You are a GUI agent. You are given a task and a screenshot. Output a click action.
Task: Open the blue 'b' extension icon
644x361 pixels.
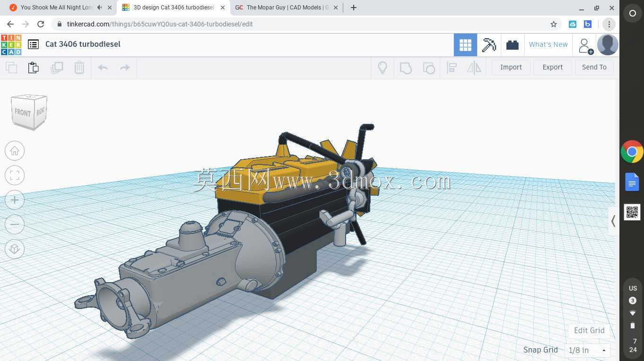(x=588, y=24)
